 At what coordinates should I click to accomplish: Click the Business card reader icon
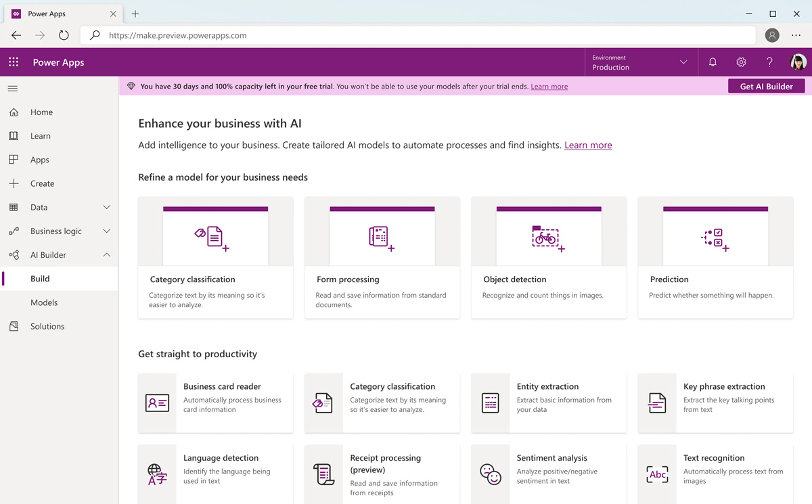click(157, 403)
